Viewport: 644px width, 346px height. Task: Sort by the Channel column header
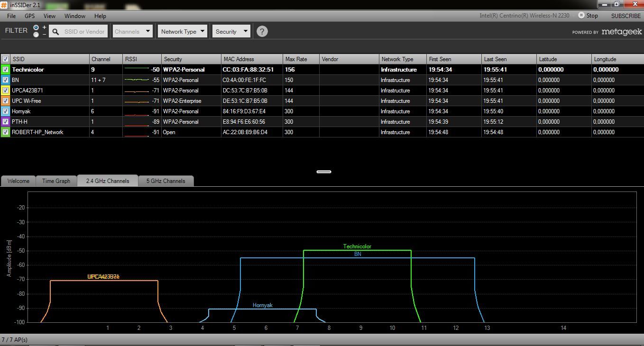pos(106,59)
